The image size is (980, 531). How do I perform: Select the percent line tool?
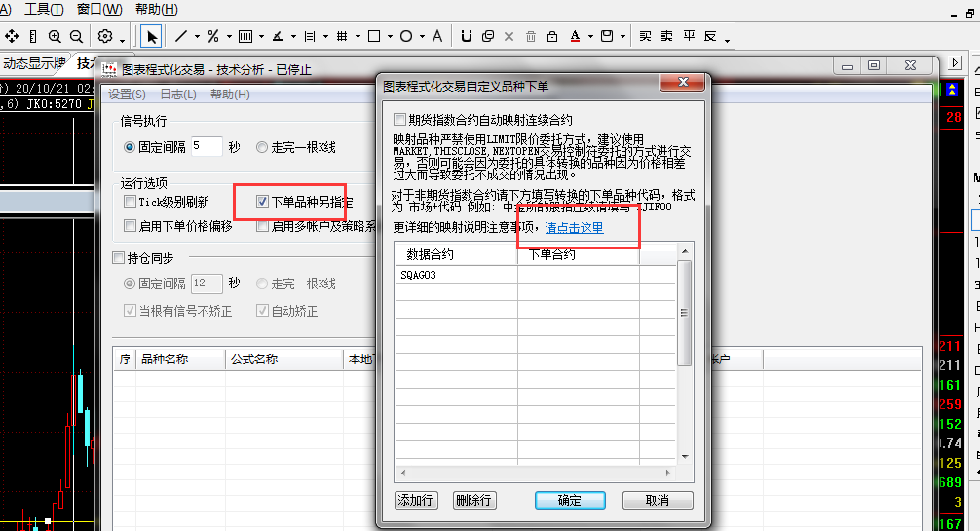pyautogui.click(x=213, y=36)
